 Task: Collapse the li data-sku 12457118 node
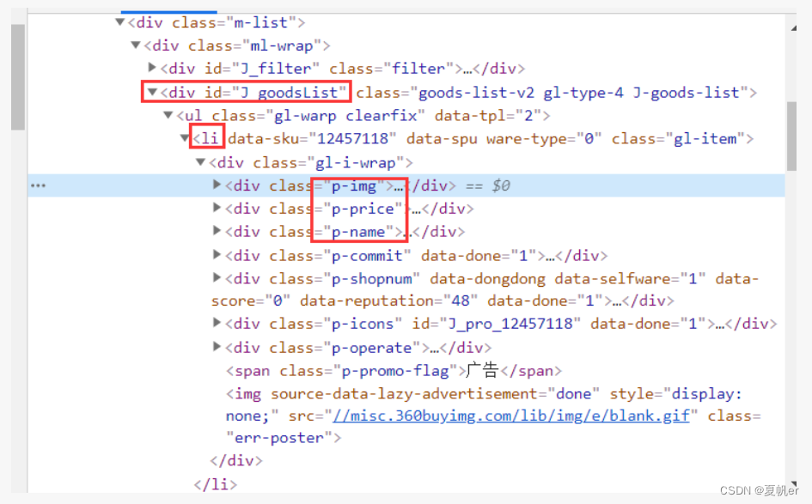185,138
